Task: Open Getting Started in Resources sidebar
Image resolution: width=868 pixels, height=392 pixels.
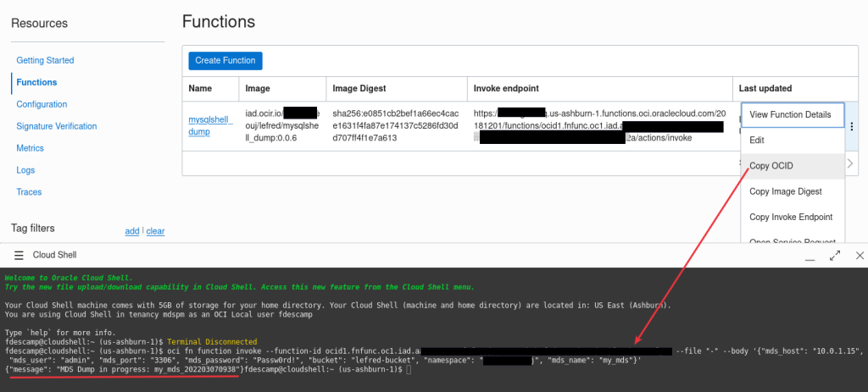Action: point(45,60)
